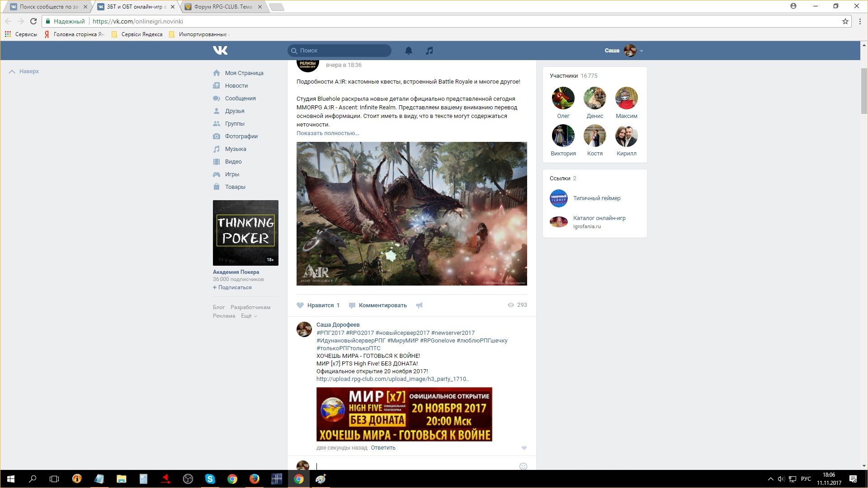Click the comment text input field
The height and width of the screenshot is (488, 868).
[416, 466]
